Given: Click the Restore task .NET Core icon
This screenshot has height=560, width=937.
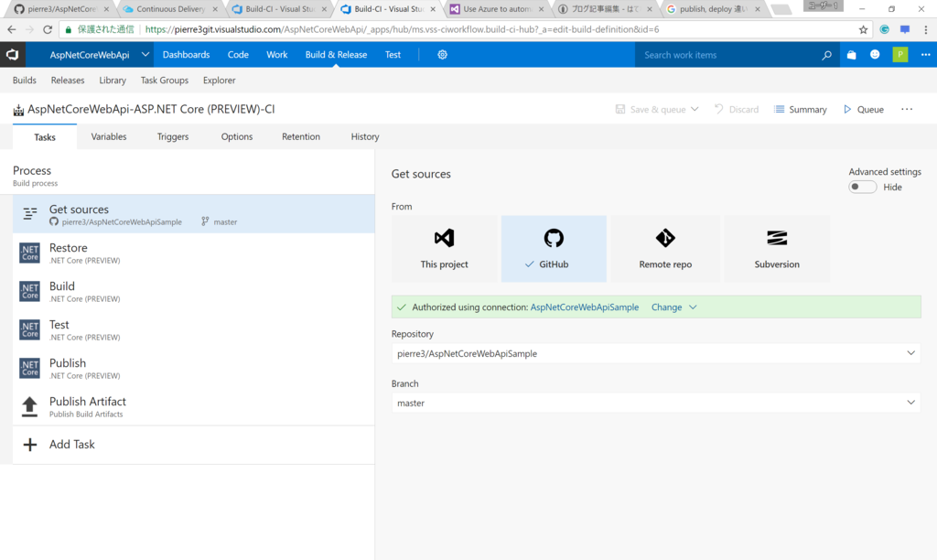Looking at the screenshot, I should (29, 253).
